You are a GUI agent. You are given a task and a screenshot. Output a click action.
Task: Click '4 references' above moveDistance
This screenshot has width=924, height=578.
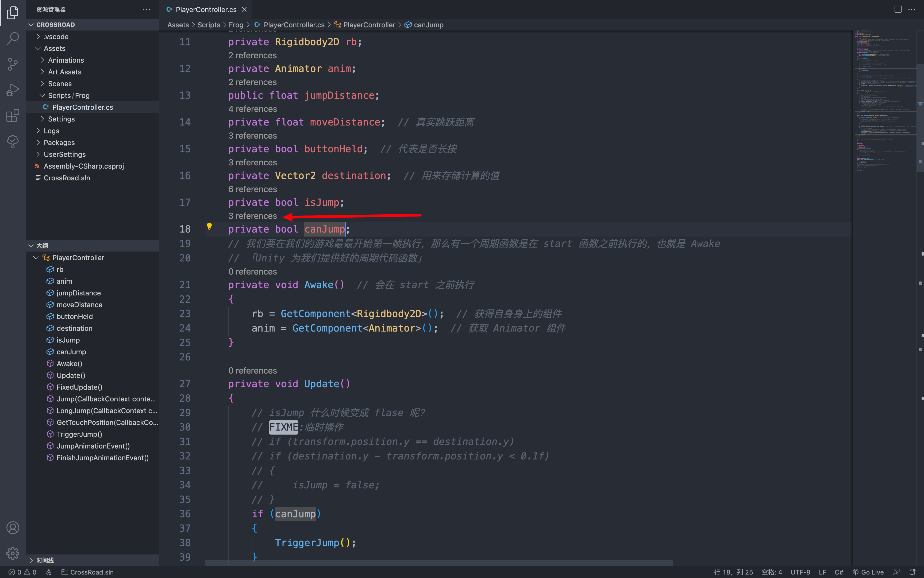pos(252,109)
